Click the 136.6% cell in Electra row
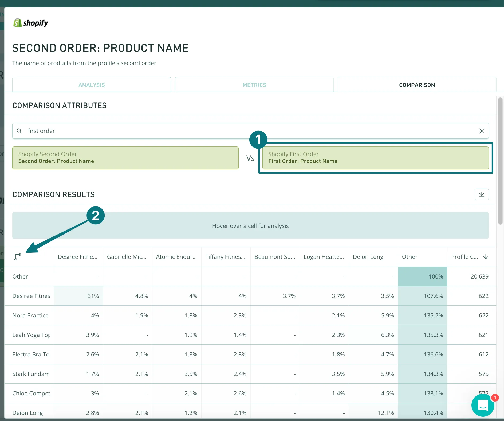The height and width of the screenshot is (421, 504). (422, 354)
